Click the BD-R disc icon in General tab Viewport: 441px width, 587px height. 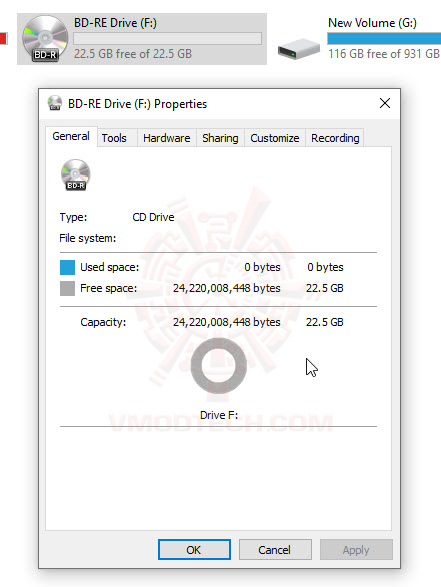click(76, 175)
